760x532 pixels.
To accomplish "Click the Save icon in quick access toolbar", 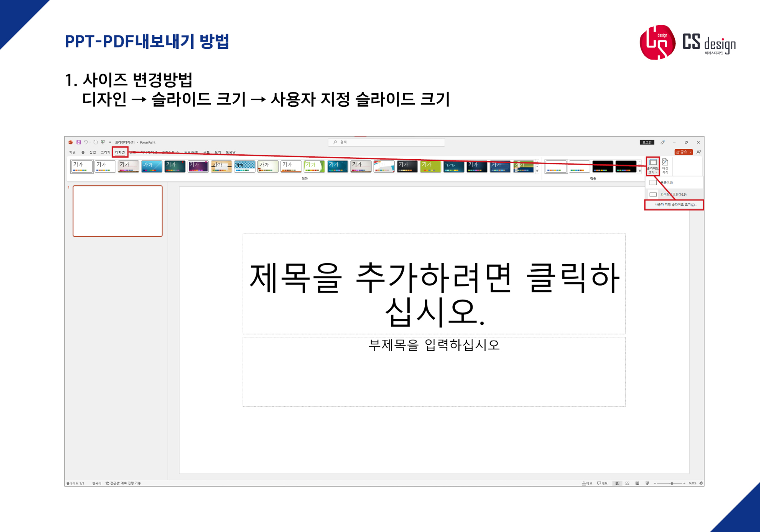I will [x=79, y=142].
